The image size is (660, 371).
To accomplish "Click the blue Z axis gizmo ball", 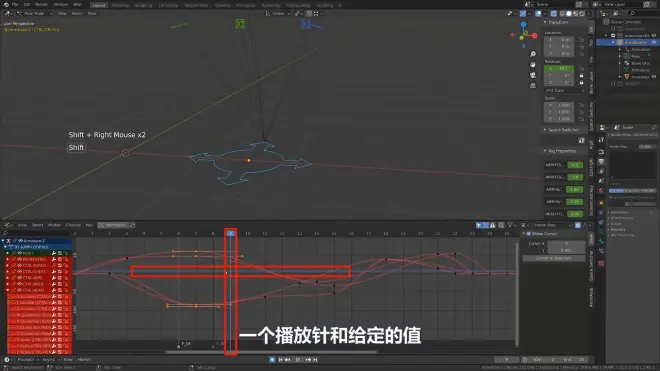I will [524, 25].
